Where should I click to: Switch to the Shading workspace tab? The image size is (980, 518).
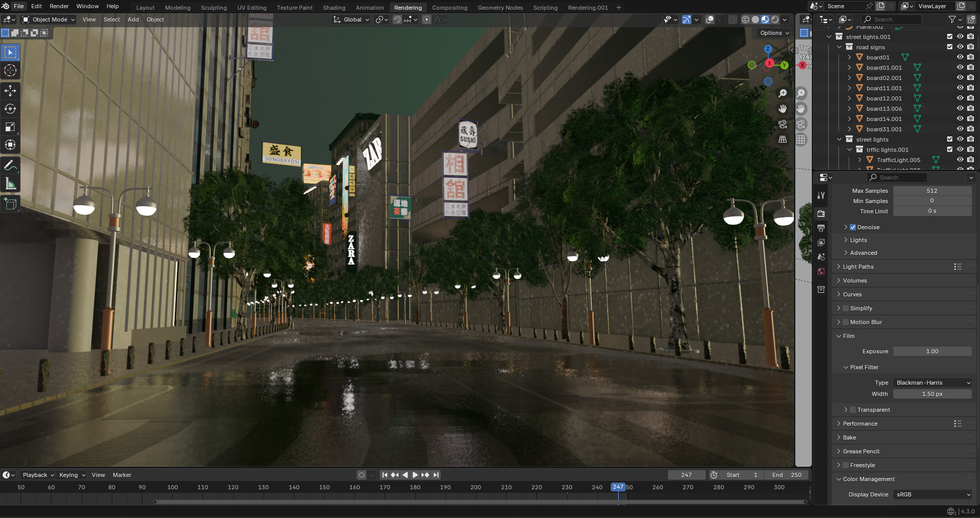334,8
